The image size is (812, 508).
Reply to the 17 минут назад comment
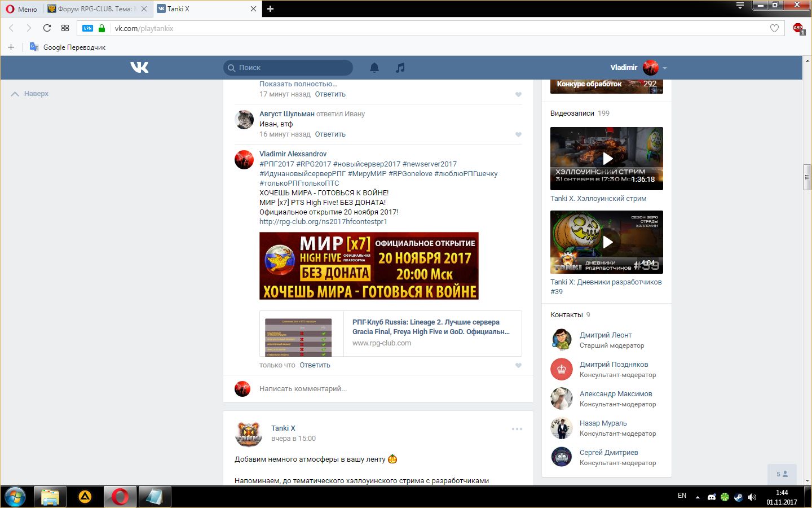point(330,94)
